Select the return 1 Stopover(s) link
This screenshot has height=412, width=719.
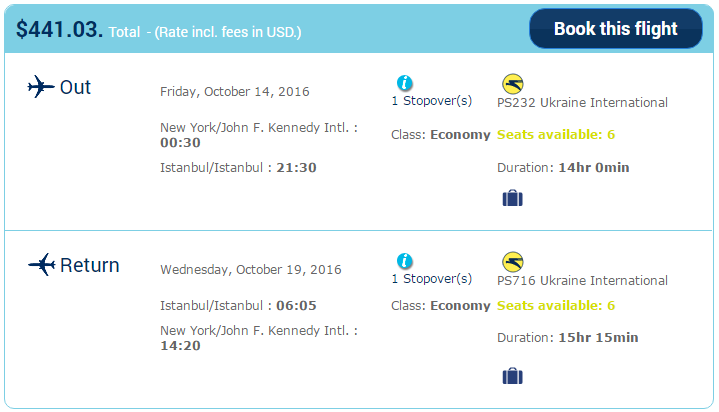coord(431,278)
